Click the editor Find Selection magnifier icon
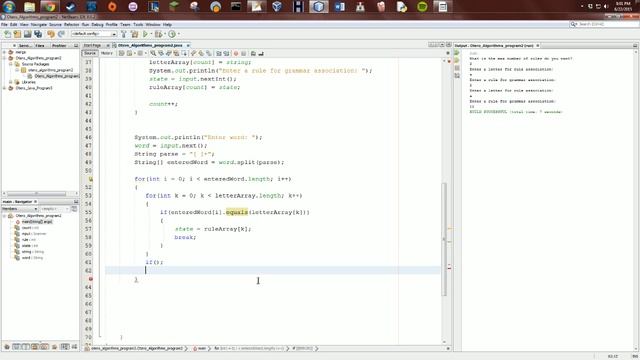640x360 pixels. coord(153,53)
